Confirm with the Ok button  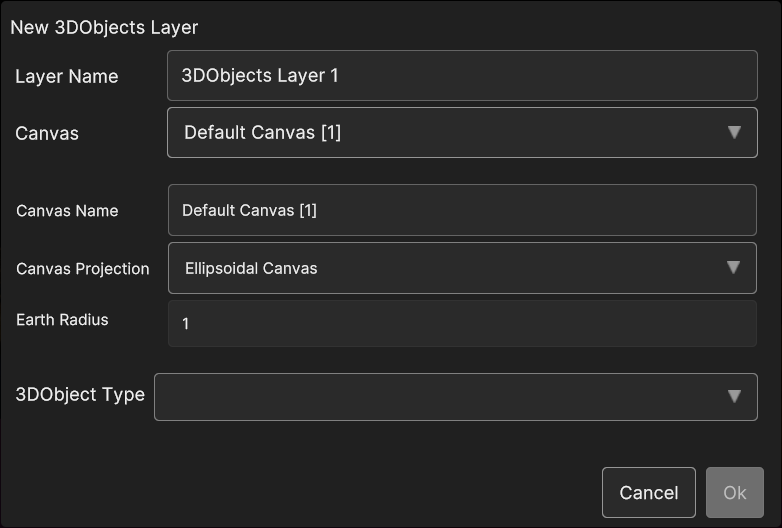pyautogui.click(x=735, y=492)
